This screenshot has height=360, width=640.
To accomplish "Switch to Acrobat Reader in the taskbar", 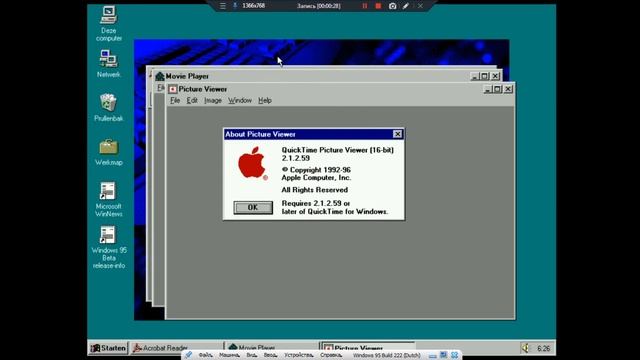I will (177, 348).
